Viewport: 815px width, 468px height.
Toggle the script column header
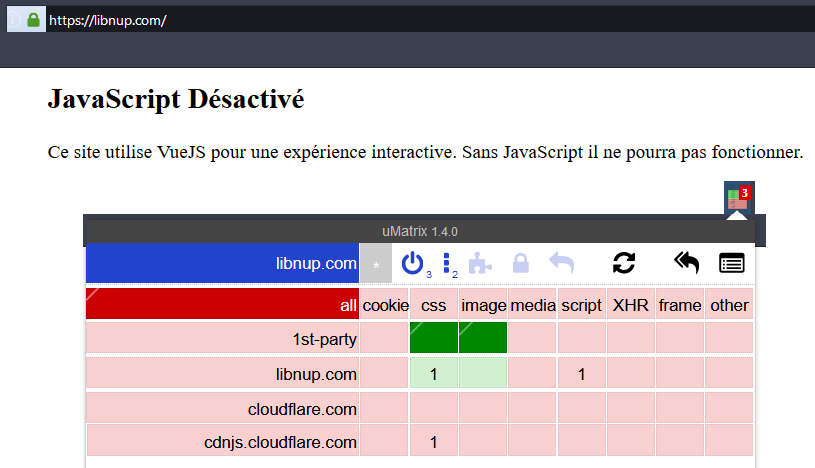pyautogui.click(x=582, y=304)
